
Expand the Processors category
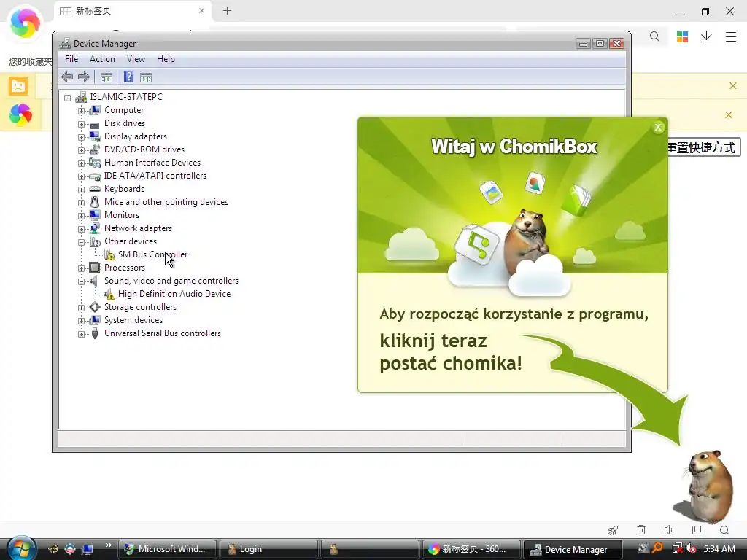82,268
